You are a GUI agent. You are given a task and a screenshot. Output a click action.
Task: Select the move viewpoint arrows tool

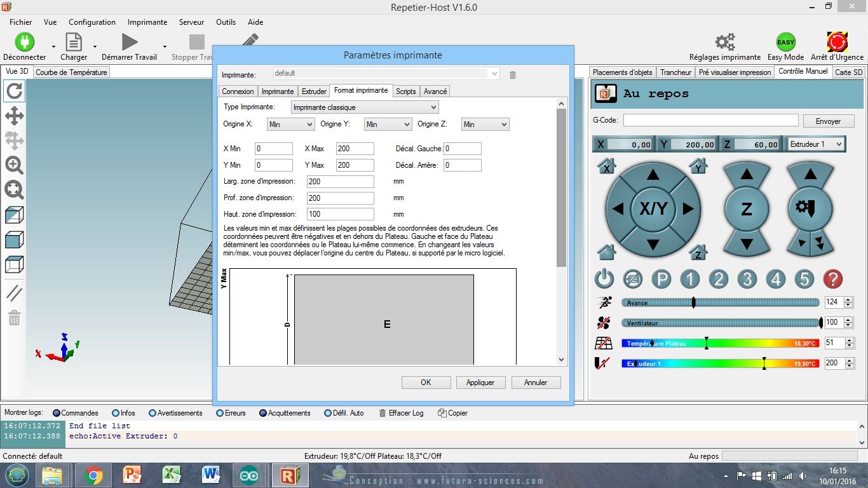(14, 116)
